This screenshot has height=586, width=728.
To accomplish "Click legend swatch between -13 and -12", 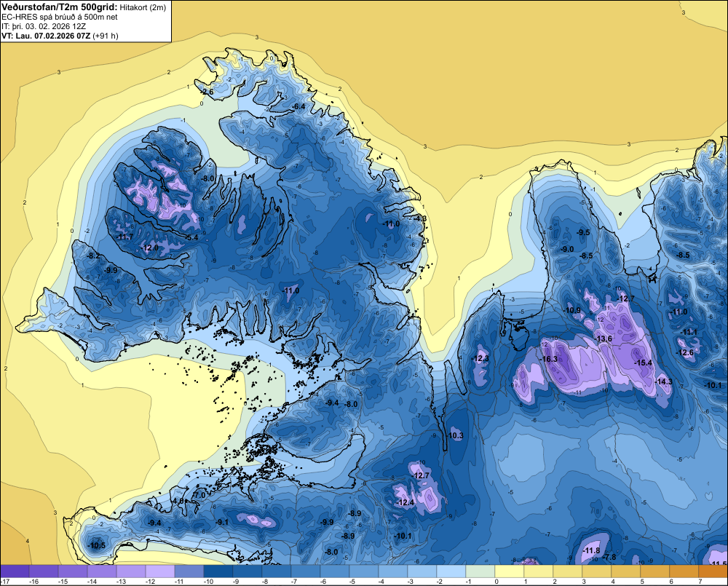I will click(131, 571).
